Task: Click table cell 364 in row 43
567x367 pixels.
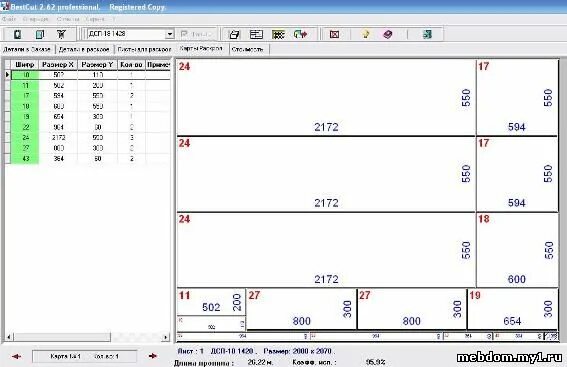Action: (58, 158)
